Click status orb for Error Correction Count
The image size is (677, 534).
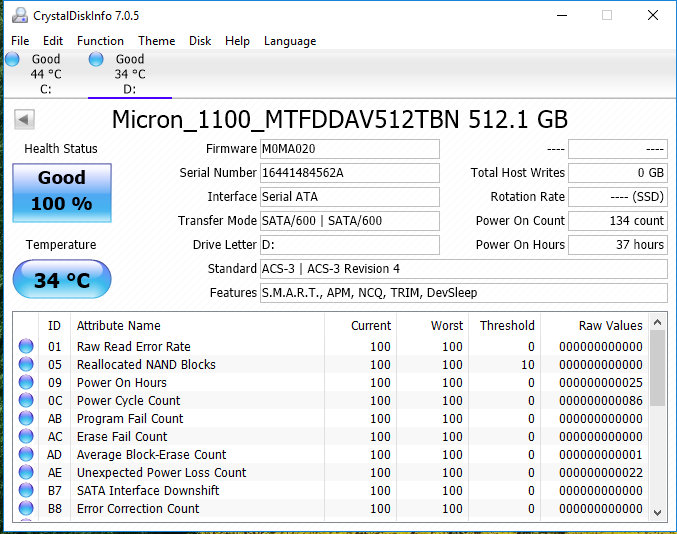pos(26,508)
